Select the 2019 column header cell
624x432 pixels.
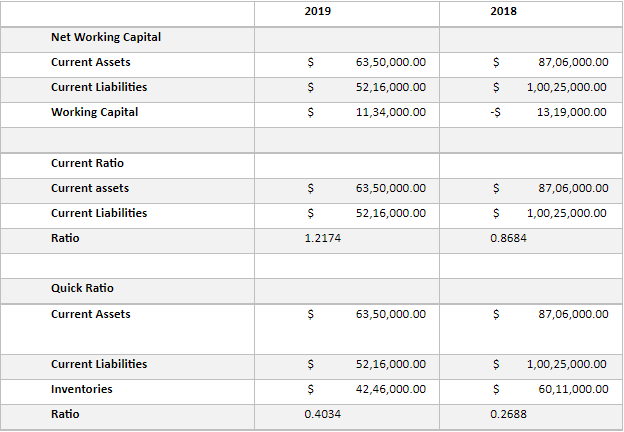click(x=347, y=14)
